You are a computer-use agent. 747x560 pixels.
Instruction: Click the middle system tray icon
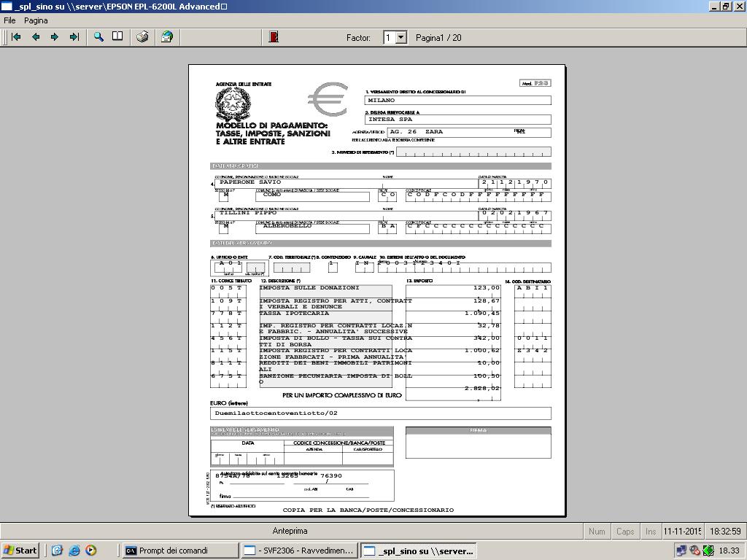point(694,551)
